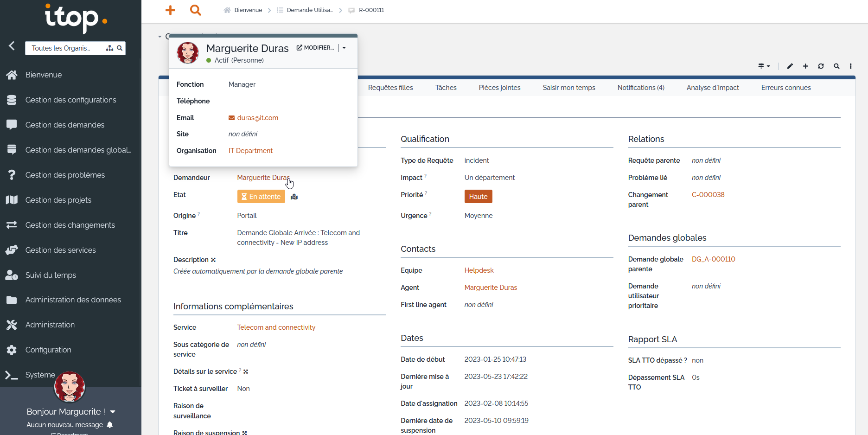Screen dimensions: 868x435
Task: Click the notification bell next to Aucun nouveau message
Action: 109,425
